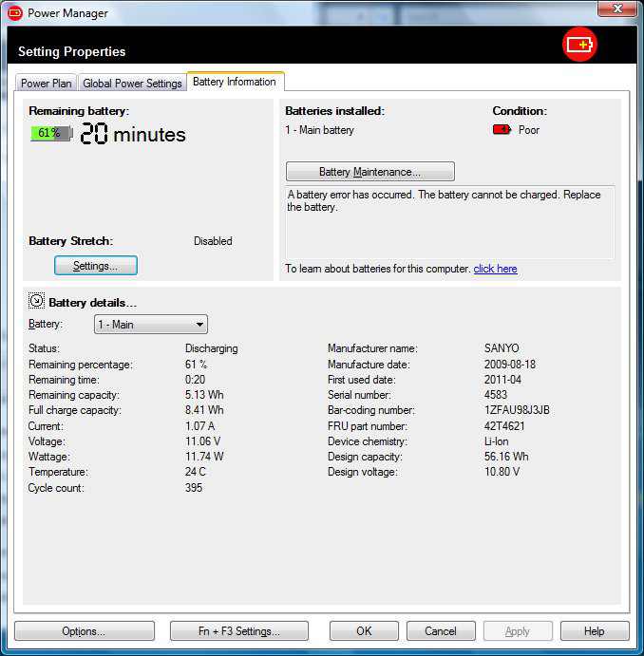Open Fn + F3 Settings
The height and width of the screenshot is (656, 644).
(x=239, y=630)
